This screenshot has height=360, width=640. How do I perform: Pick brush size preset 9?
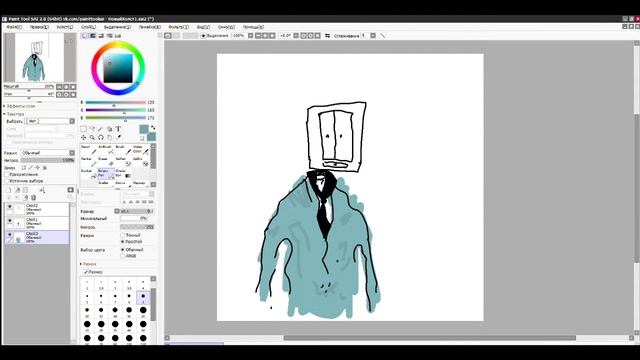click(x=143, y=297)
